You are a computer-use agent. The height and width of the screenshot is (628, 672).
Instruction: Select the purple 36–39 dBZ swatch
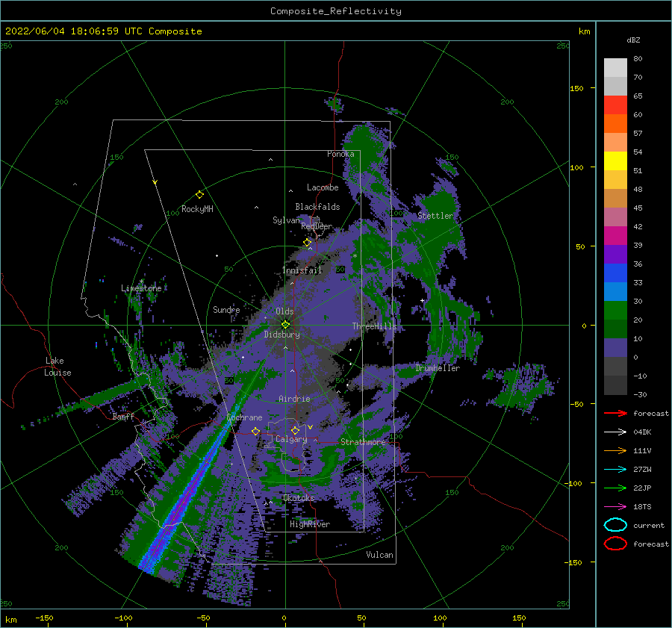pos(615,255)
